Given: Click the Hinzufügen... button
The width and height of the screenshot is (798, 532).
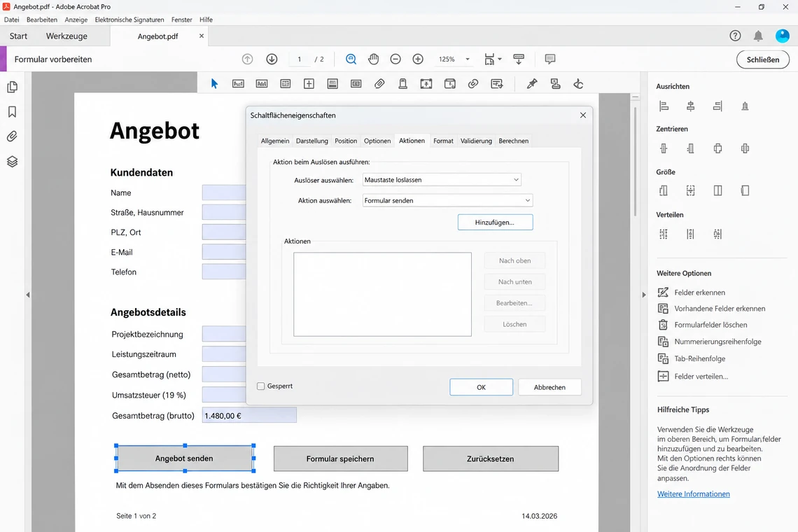Looking at the screenshot, I should 495,222.
